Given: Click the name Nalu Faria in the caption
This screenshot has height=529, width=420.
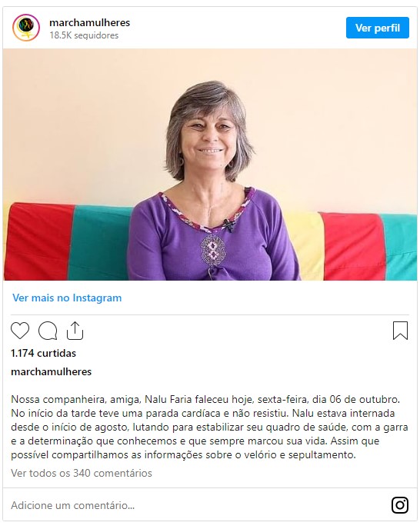Looking at the screenshot, I should pyautogui.click(x=163, y=400).
